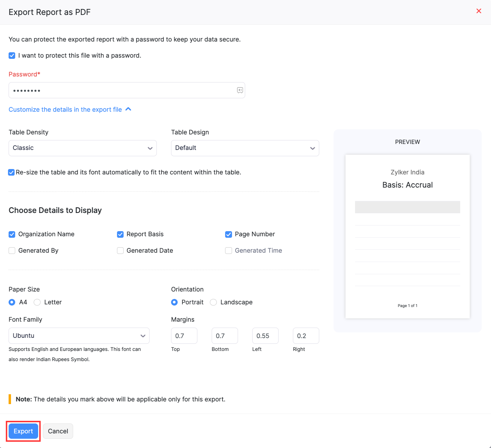The image size is (491, 448).
Task: Disable automatic table re-sizing
Action: coord(11,172)
